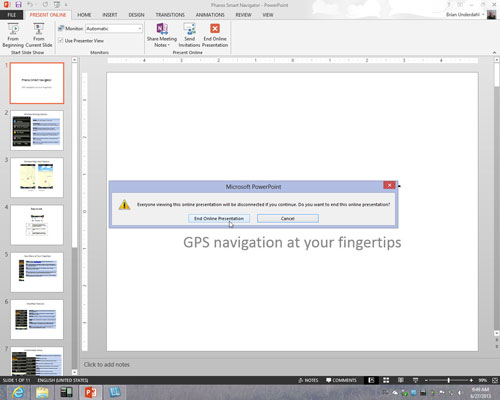Adjust the zoom slider handle
Viewport: 500px width, 400px height.
[x=449, y=380]
